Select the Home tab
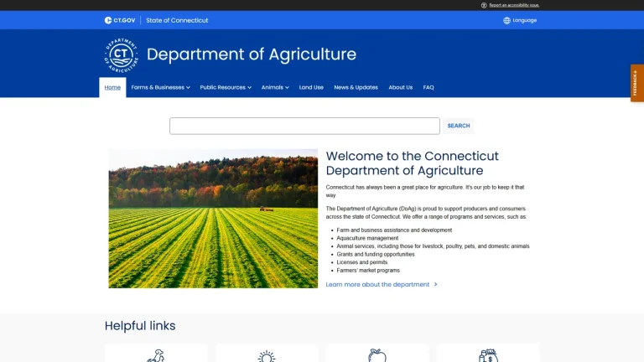 112,87
